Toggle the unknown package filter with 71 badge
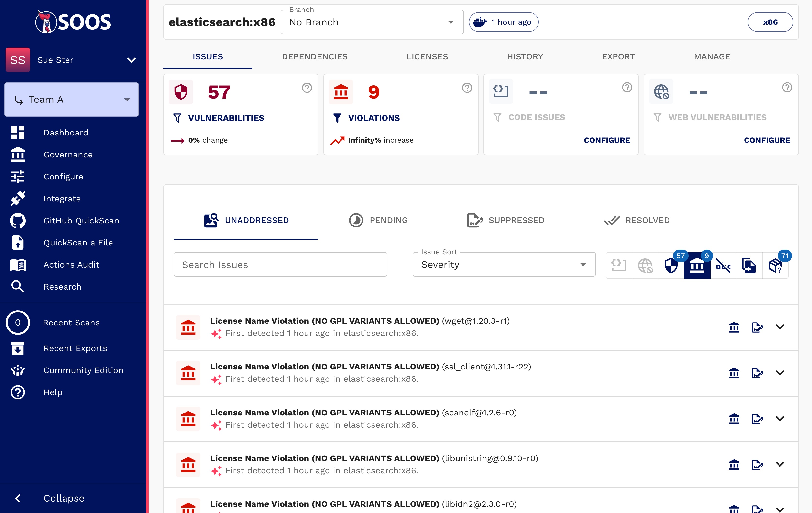This screenshot has width=812, height=513. click(775, 266)
